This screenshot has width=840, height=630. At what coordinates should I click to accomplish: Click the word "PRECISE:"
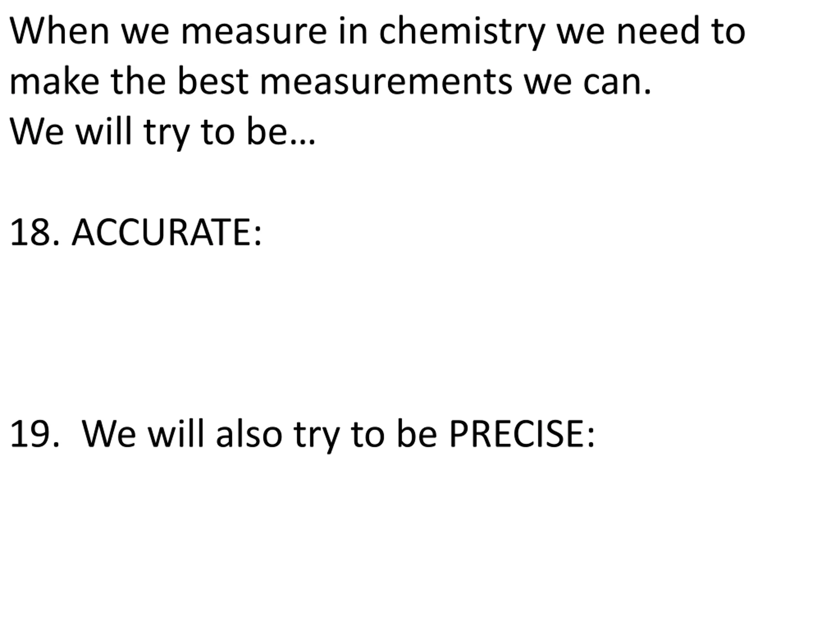pyautogui.click(x=522, y=434)
